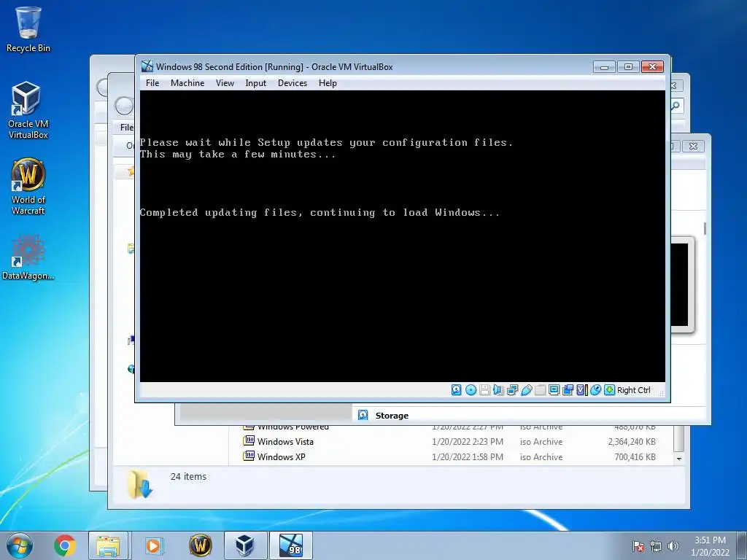Viewport: 747px width, 560px height.
Task: Switch to VirtualBox Manager taskbar button
Action: click(x=245, y=545)
